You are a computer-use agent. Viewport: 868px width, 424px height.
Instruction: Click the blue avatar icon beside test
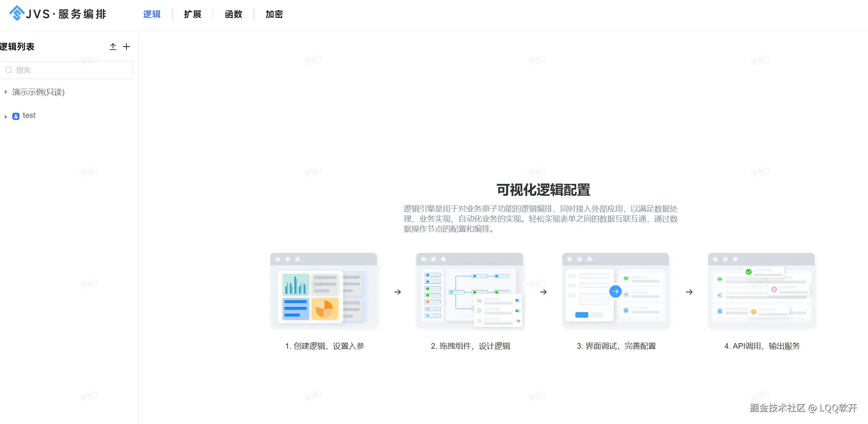point(16,116)
